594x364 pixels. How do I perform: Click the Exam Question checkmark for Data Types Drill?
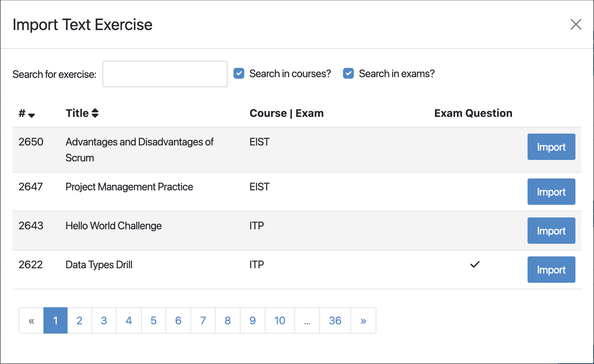pos(474,265)
